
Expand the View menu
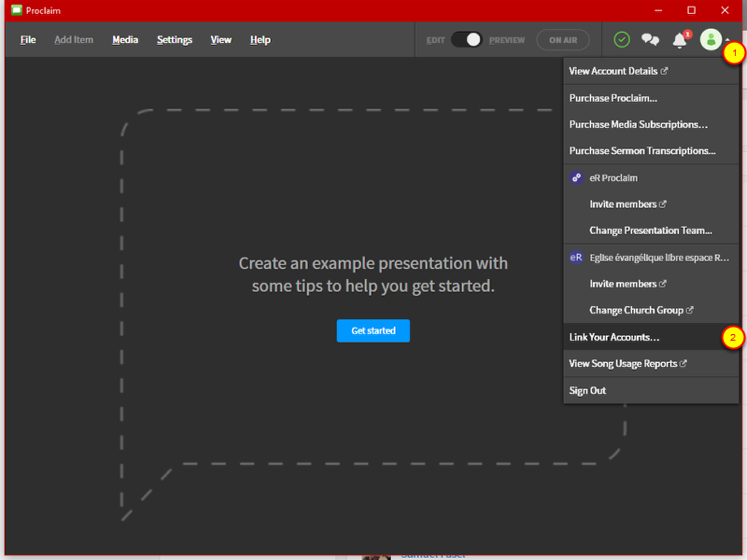pos(221,40)
